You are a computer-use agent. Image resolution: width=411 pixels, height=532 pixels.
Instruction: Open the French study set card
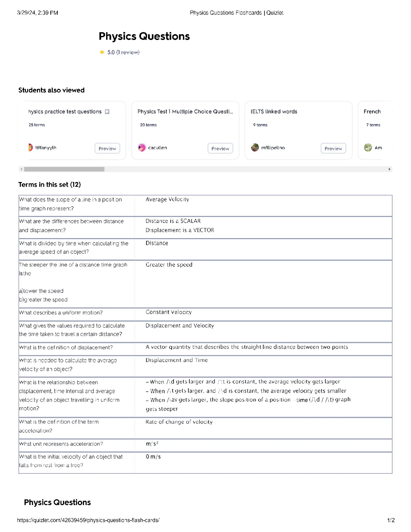coord(375,130)
